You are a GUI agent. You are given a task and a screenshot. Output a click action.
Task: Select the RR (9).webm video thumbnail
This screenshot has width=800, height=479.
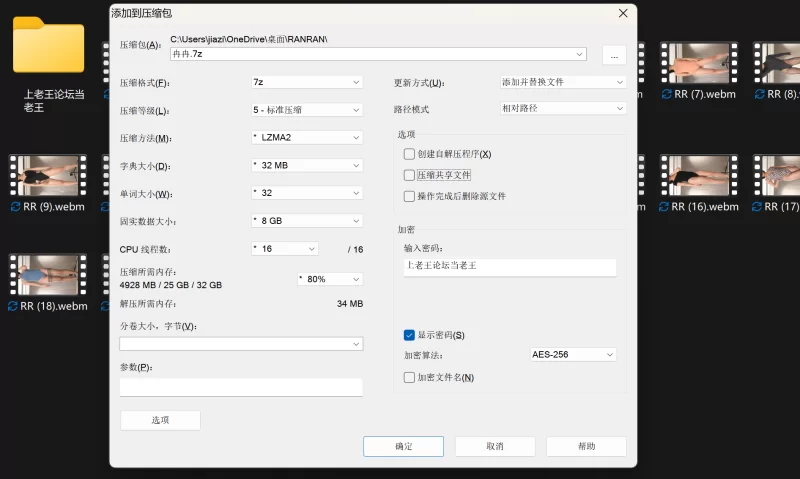pyautogui.click(x=48, y=175)
